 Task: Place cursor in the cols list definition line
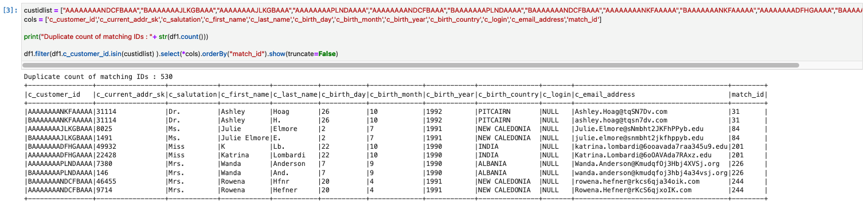coord(312,20)
